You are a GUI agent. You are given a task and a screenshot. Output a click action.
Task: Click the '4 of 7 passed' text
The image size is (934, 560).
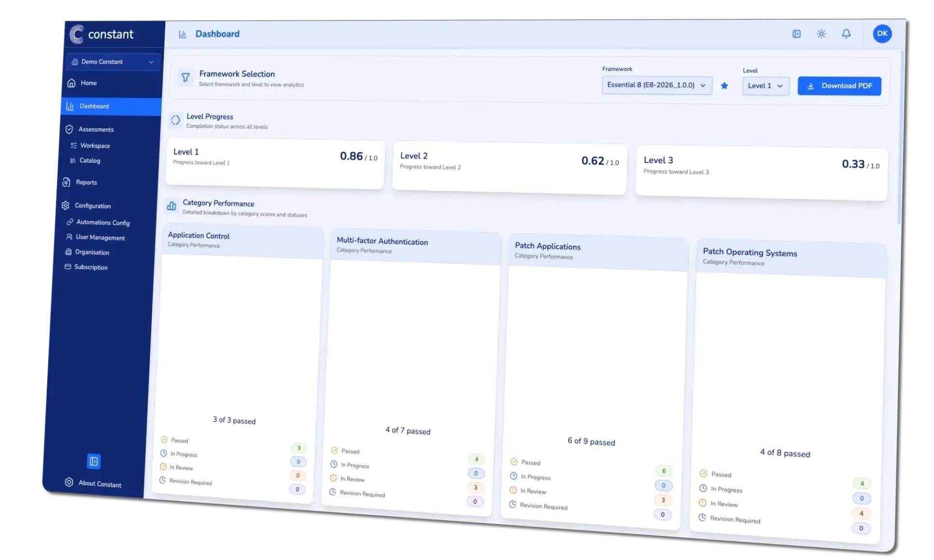click(408, 431)
